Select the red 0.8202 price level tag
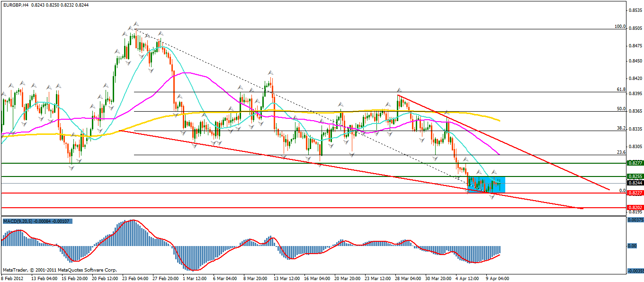 point(635,208)
